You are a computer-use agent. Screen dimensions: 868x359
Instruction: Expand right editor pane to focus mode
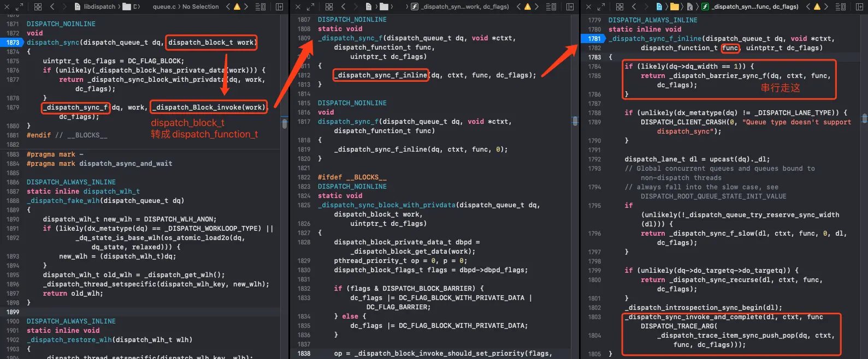(601, 7)
